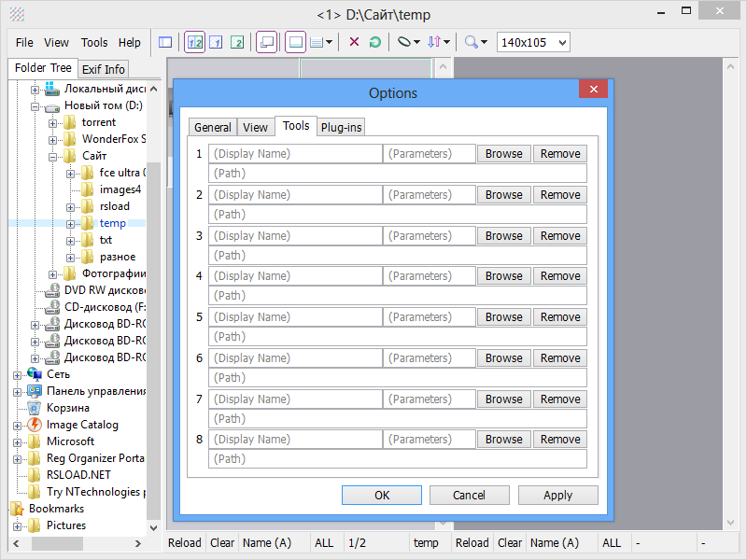The image size is (747, 560).
Task: Click OK in the Options dialog
Action: 382,496
